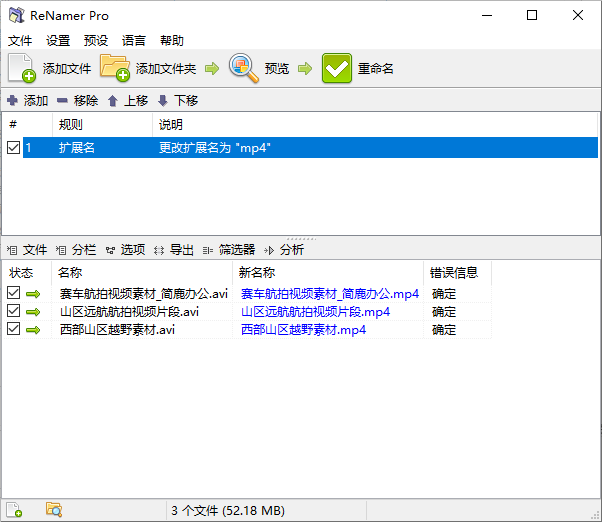Open the 选项 (Options) dropdown
This screenshot has height=522, width=602.
125,250
